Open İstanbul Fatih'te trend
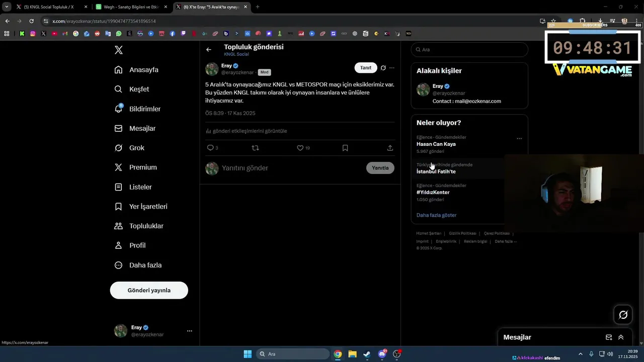 [436, 171]
